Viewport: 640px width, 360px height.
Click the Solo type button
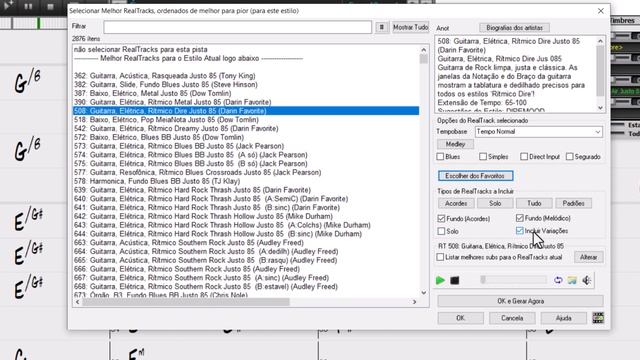(x=495, y=203)
